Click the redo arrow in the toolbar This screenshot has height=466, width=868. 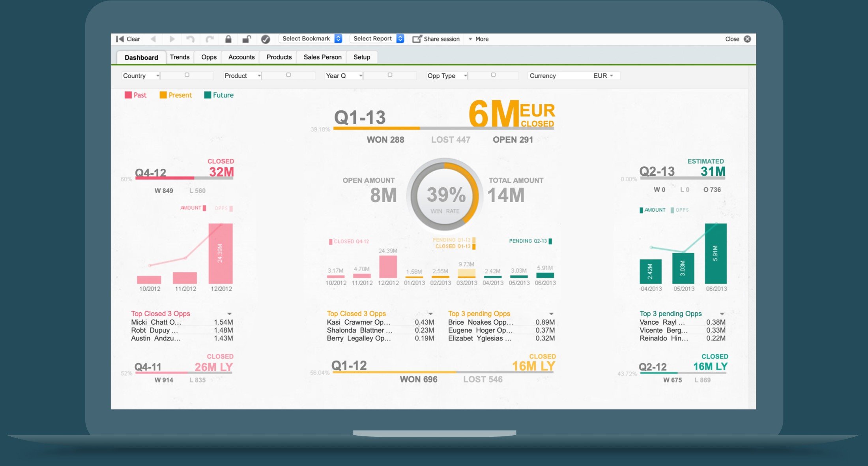click(209, 39)
